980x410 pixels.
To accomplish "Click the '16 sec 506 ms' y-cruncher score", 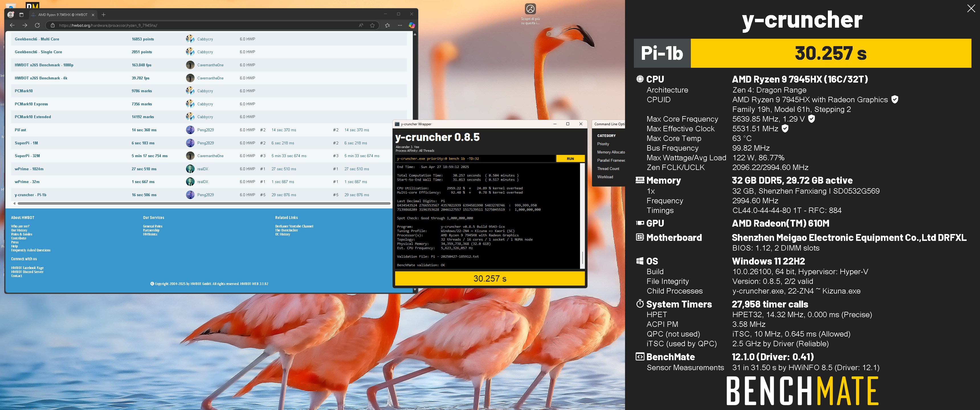I will 144,195.
